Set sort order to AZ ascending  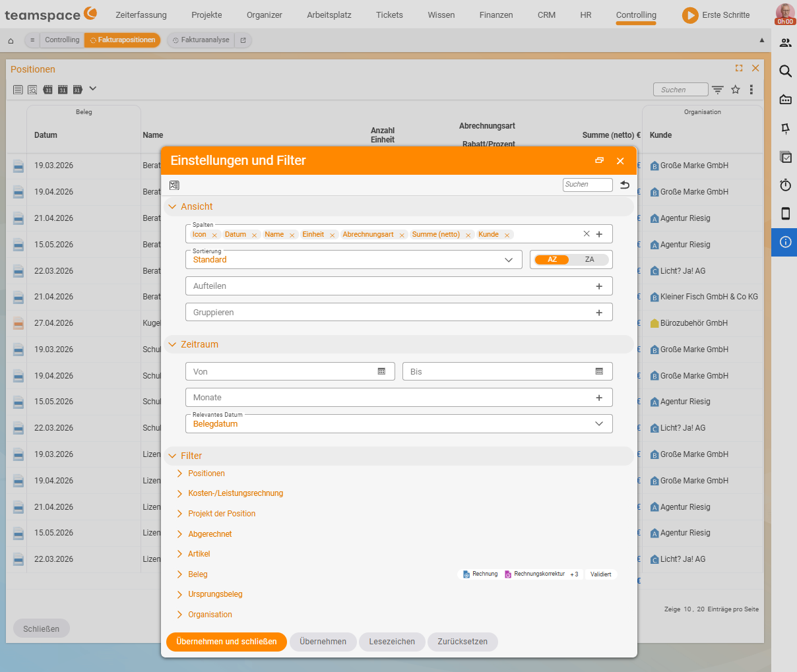click(552, 260)
